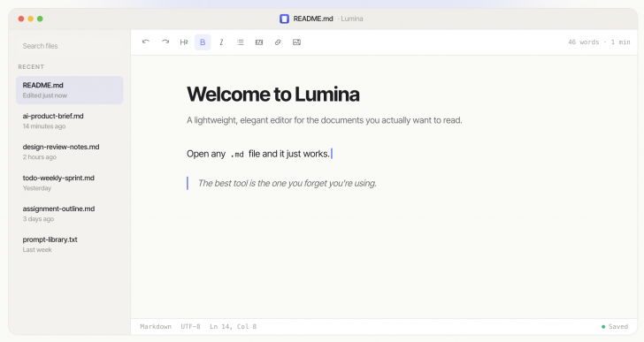This screenshot has width=644, height=342.
Task: Insert a hyperlink with the link icon
Action: point(278,42)
